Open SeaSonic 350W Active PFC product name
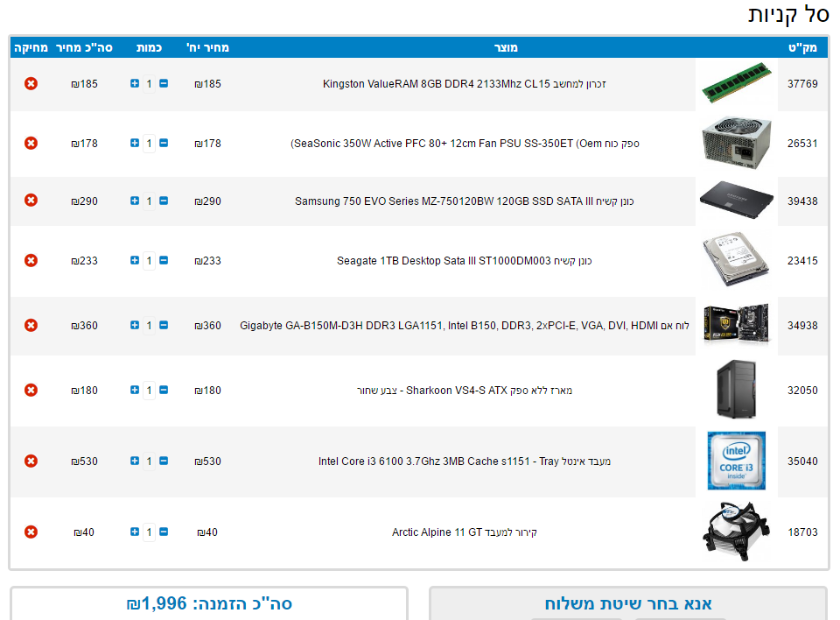 [x=465, y=144]
